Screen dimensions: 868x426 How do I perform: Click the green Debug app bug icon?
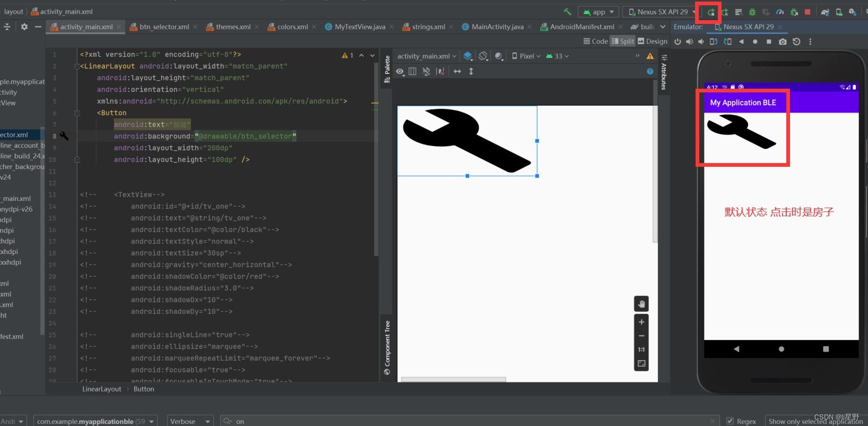[752, 12]
